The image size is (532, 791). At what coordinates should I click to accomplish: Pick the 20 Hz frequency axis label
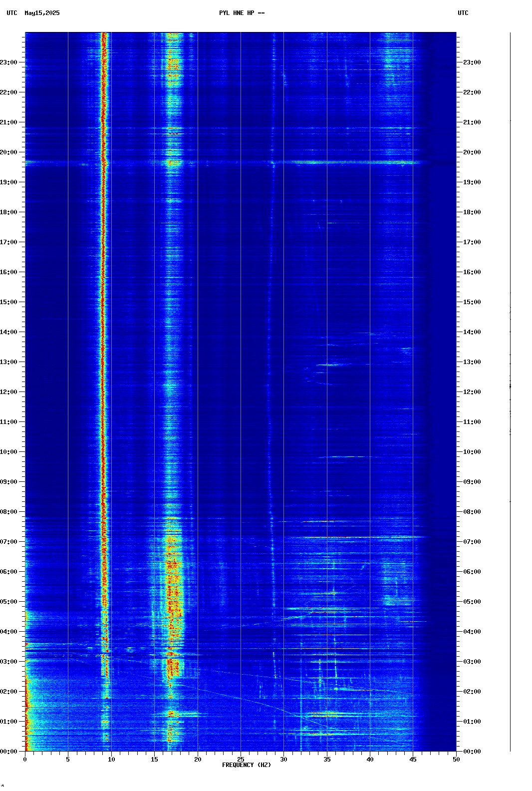click(x=198, y=760)
